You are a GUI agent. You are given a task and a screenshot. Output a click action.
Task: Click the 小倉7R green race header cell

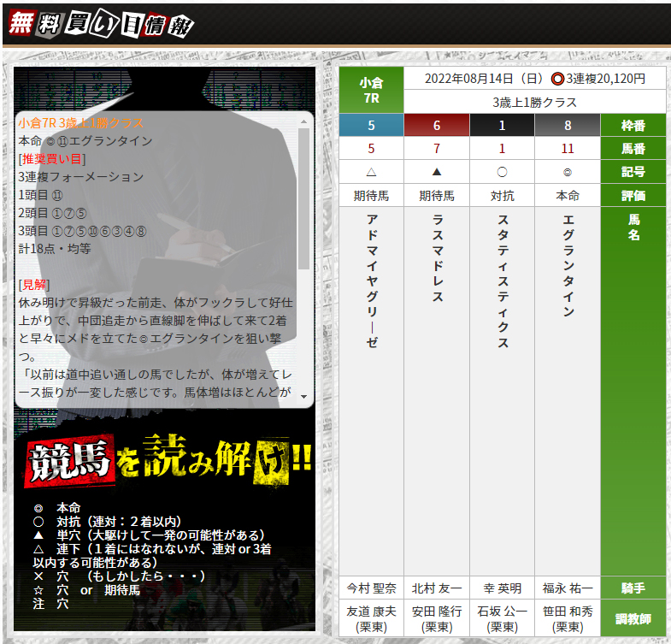371,90
